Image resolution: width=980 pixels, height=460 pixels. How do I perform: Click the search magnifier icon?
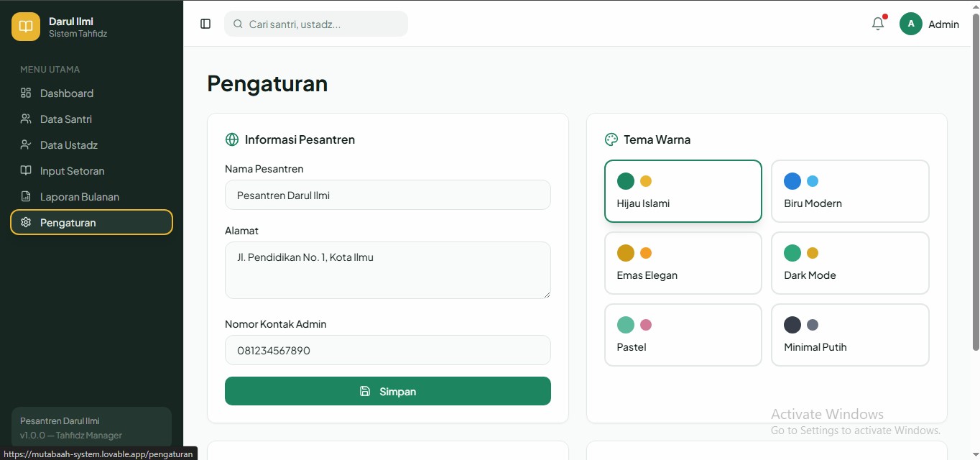click(238, 24)
